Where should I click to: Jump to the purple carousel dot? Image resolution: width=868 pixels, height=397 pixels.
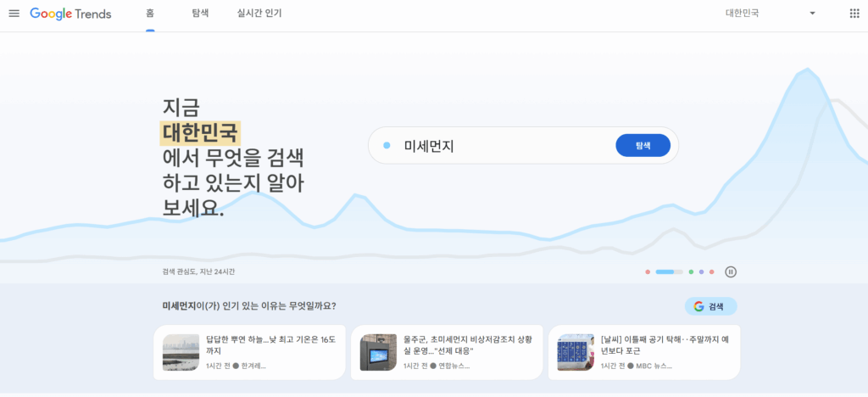pyautogui.click(x=702, y=272)
